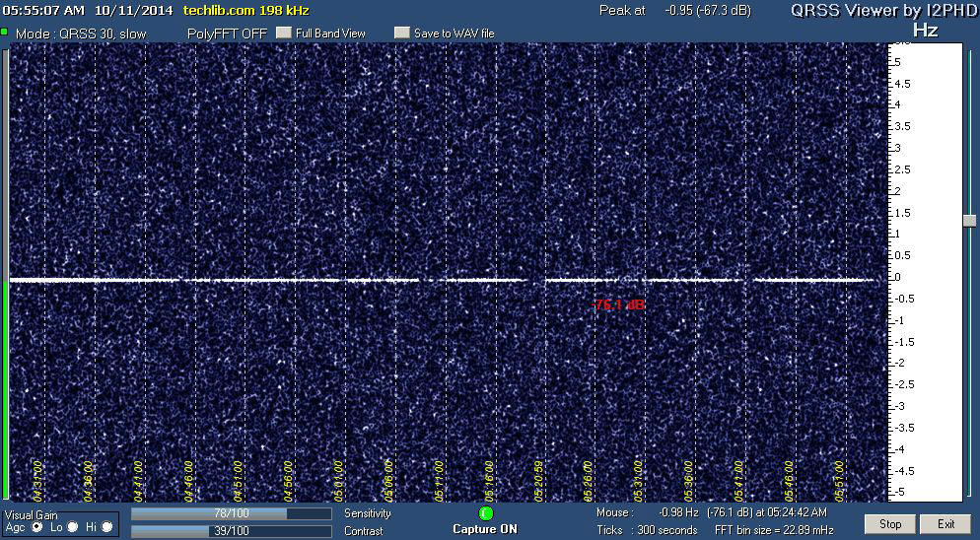This screenshot has width=980, height=540.
Task: Click the 04:31:00 time marker label
Action: click(x=37, y=480)
